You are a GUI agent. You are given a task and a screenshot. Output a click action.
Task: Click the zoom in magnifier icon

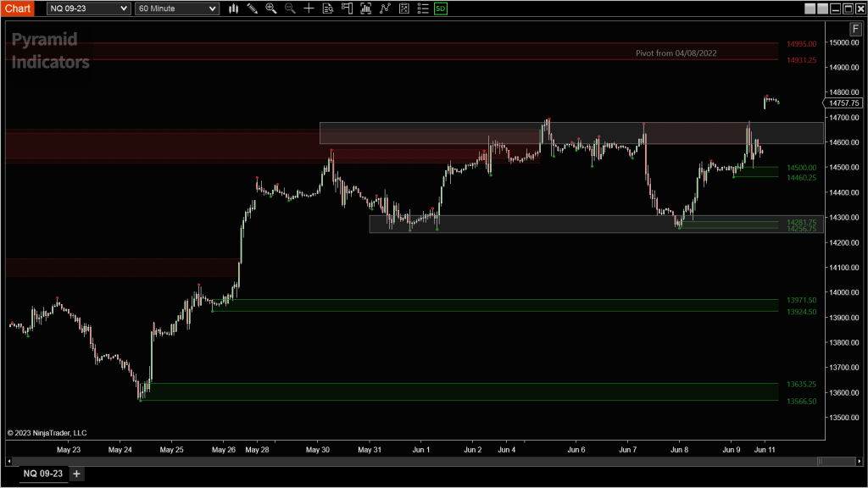click(271, 8)
